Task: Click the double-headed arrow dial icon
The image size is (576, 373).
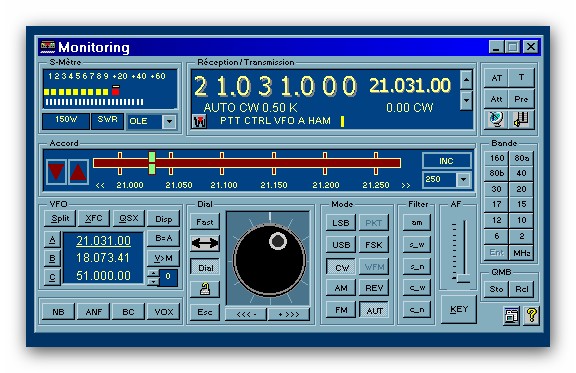Action: [205, 243]
